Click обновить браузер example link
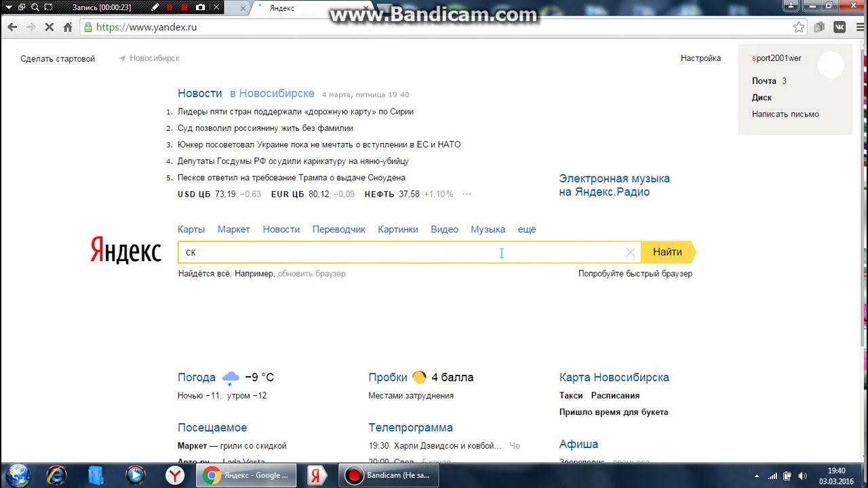The width and height of the screenshot is (868, 488). click(x=312, y=274)
